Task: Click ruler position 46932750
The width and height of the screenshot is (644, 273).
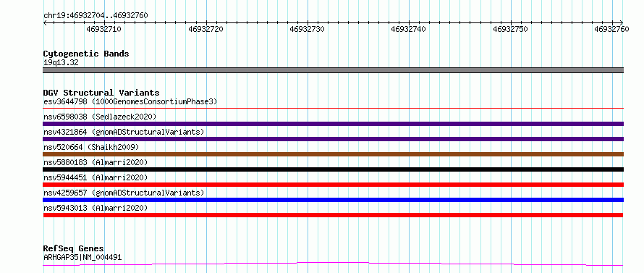Action: pyautogui.click(x=510, y=29)
